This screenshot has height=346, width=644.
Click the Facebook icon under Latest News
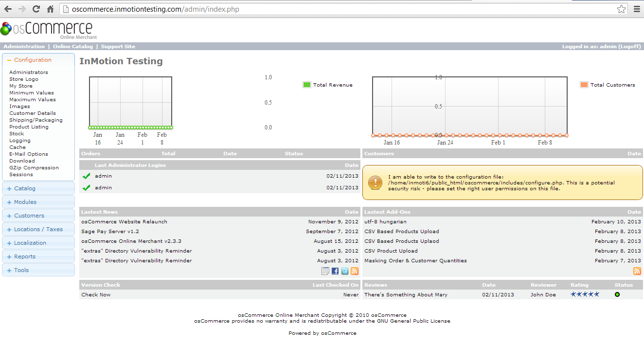coord(335,272)
